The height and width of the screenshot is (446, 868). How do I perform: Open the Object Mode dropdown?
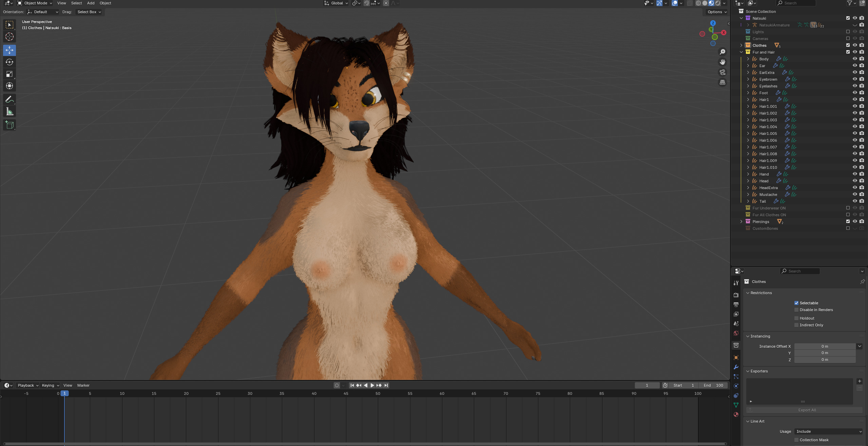[x=35, y=3]
